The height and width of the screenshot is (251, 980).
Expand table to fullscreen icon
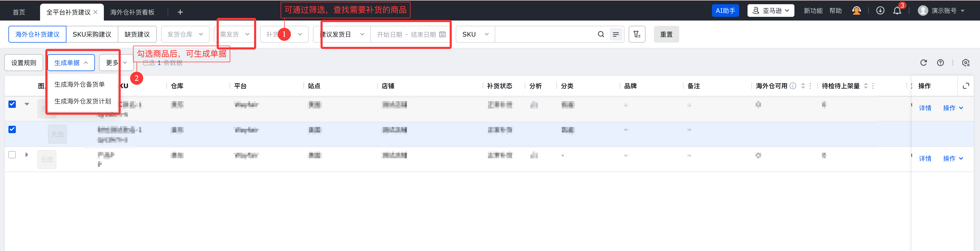click(x=966, y=86)
